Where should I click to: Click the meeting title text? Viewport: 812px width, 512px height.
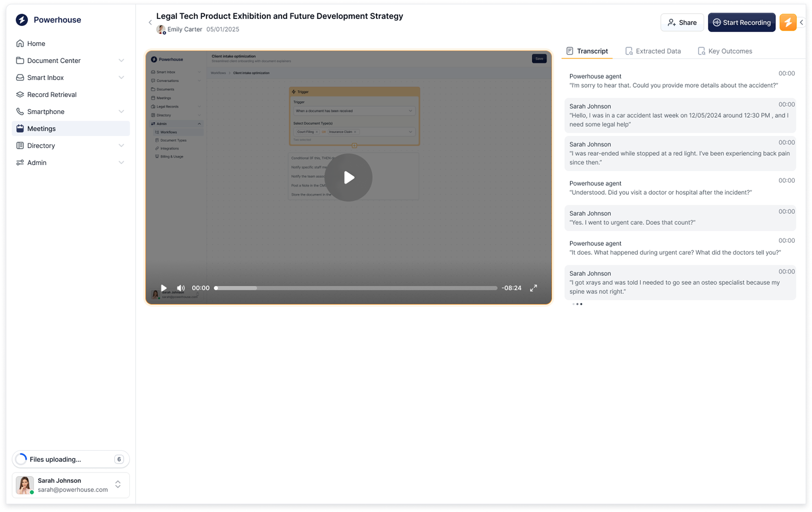(x=280, y=16)
